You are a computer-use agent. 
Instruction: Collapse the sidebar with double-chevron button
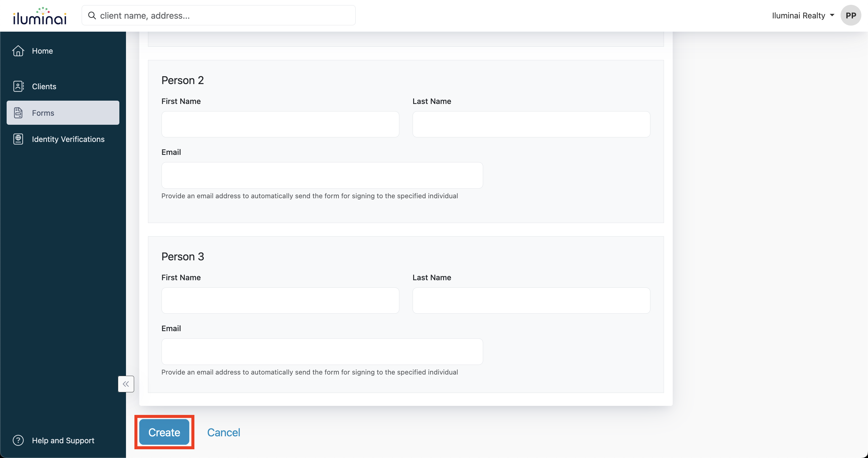126,384
